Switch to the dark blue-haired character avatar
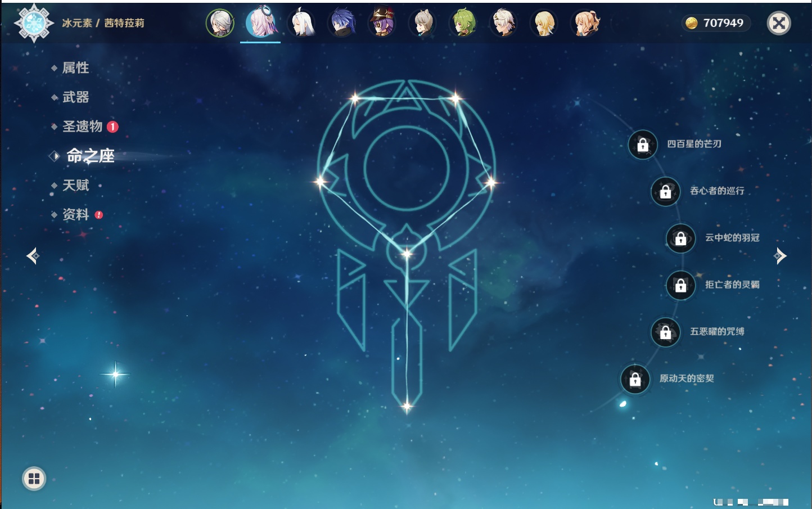This screenshot has width=812, height=509. tap(342, 23)
